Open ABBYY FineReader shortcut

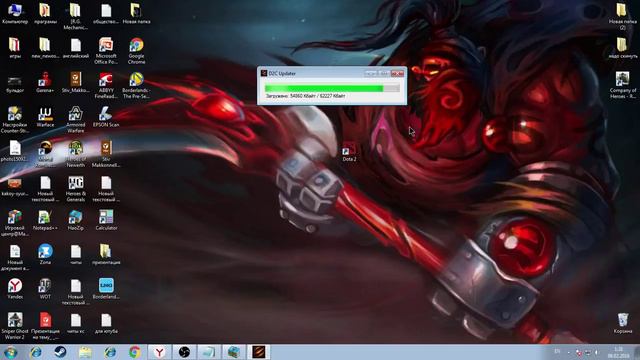point(106,85)
